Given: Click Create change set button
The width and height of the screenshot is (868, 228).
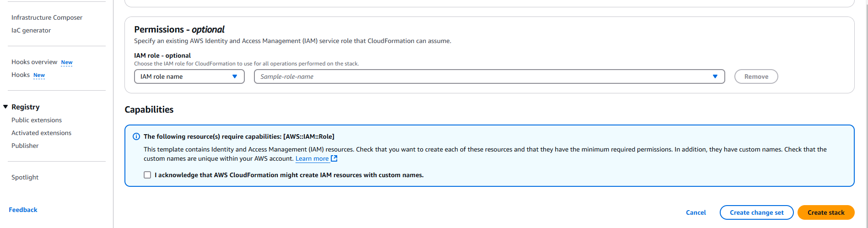Looking at the screenshot, I should point(757,212).
